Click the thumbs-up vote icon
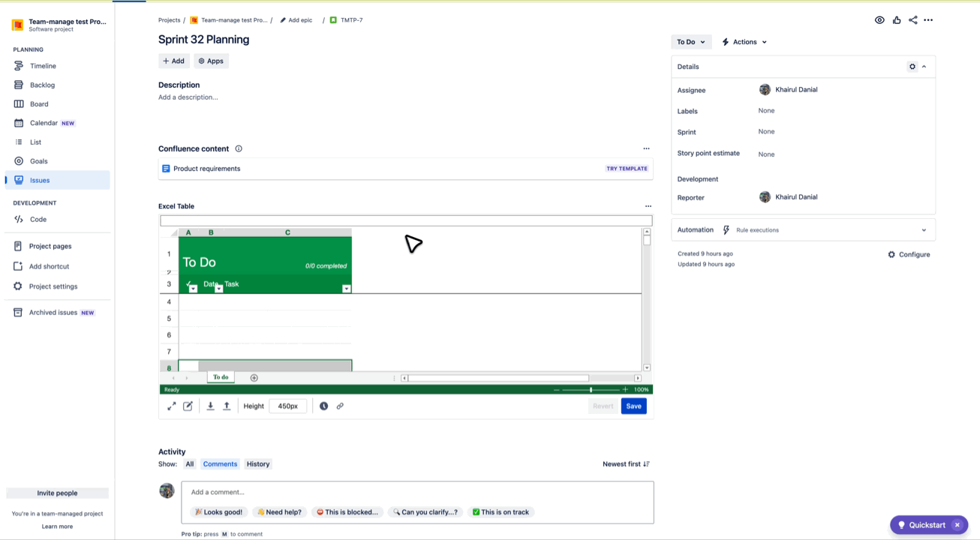 point(897,20)
